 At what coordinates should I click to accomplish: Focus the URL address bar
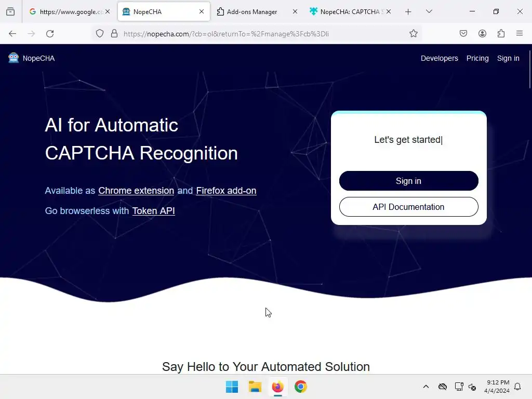(258, 34)
